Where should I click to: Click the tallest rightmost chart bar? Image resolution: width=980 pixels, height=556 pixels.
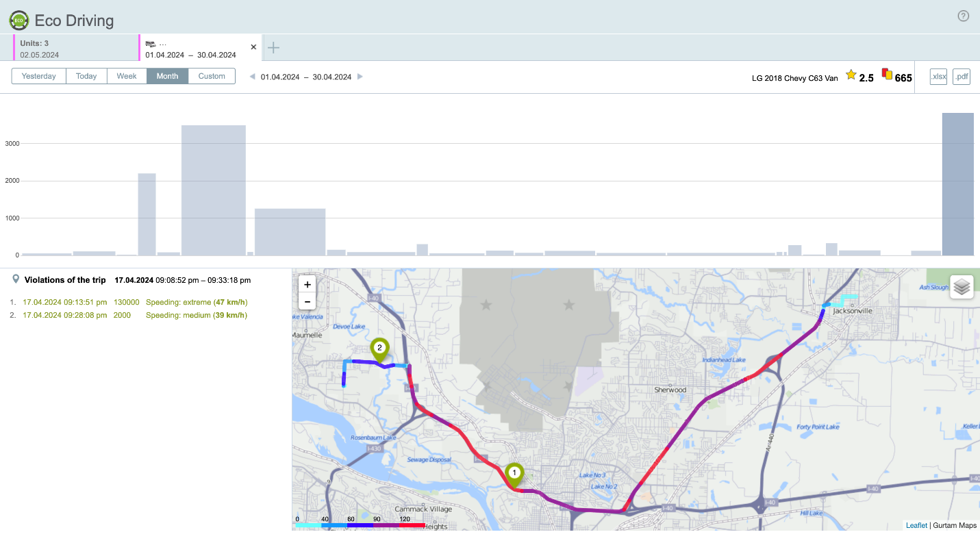coord(957,185)
